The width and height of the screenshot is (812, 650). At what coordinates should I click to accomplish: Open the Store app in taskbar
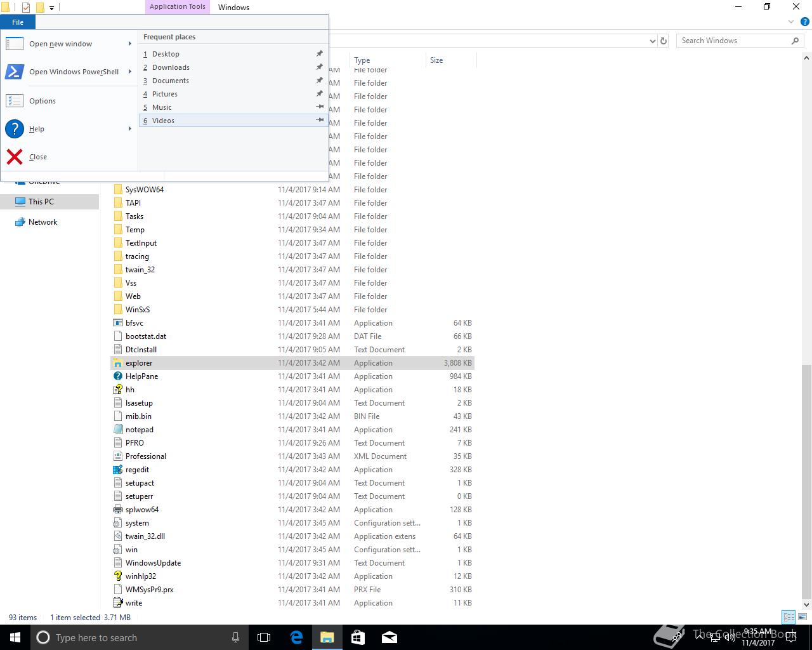(x=358, y=637)
